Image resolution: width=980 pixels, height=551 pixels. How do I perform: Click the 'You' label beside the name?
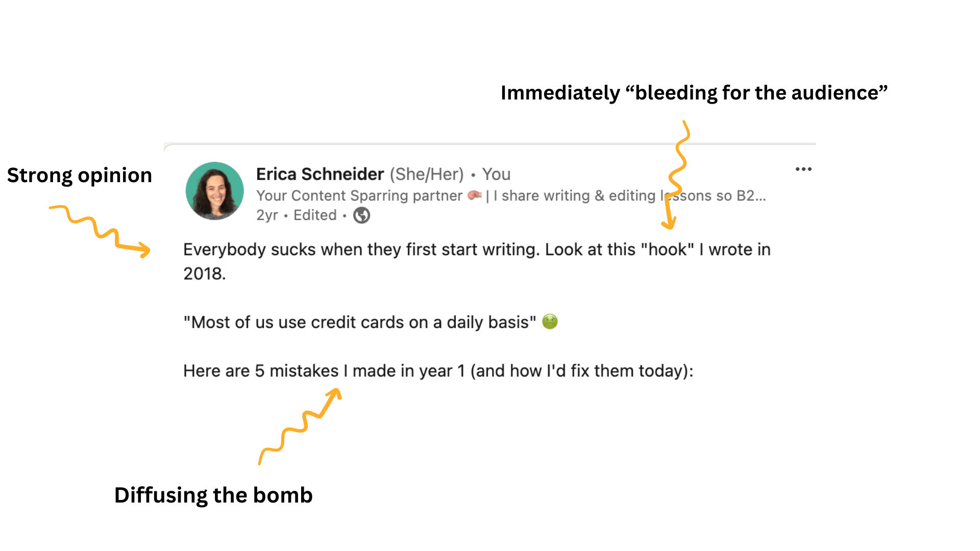[x=496, y=174]
